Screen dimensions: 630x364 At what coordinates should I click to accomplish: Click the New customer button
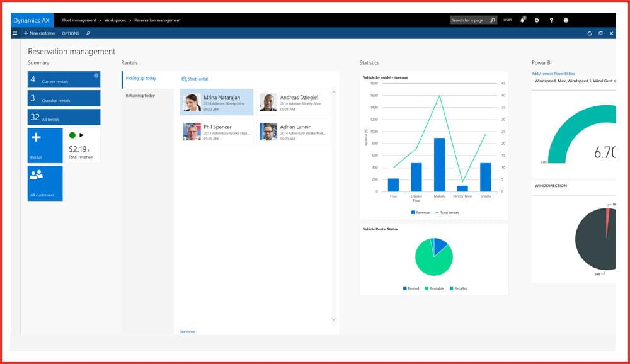coord(40,33)
